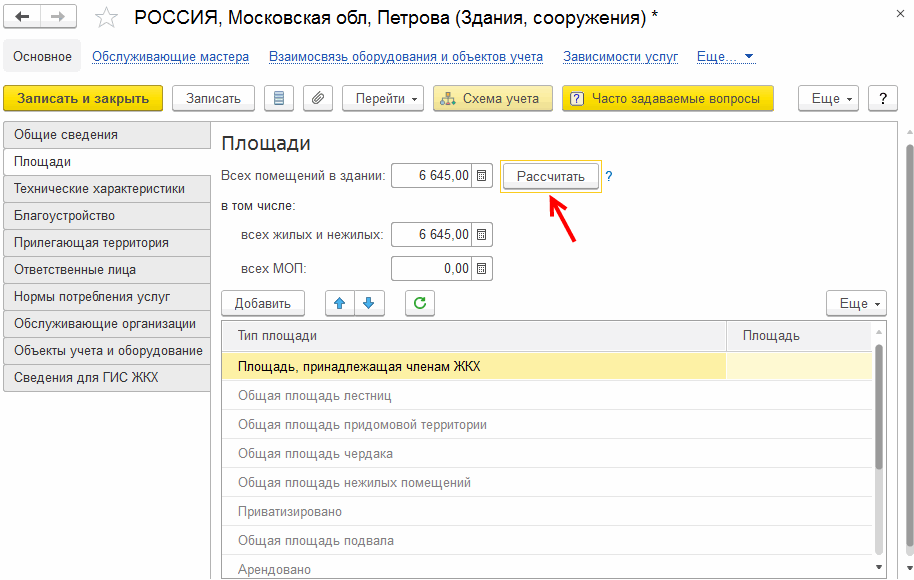Open calculator for всех жилых и нежилых
Viewport: 914px width, 580px height.
tap(481, 234)
